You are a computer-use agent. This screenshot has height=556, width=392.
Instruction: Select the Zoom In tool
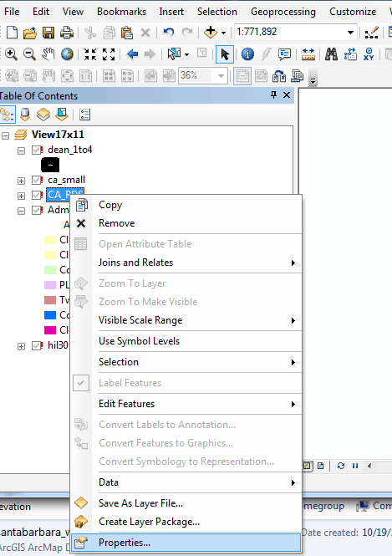point(11,54)
